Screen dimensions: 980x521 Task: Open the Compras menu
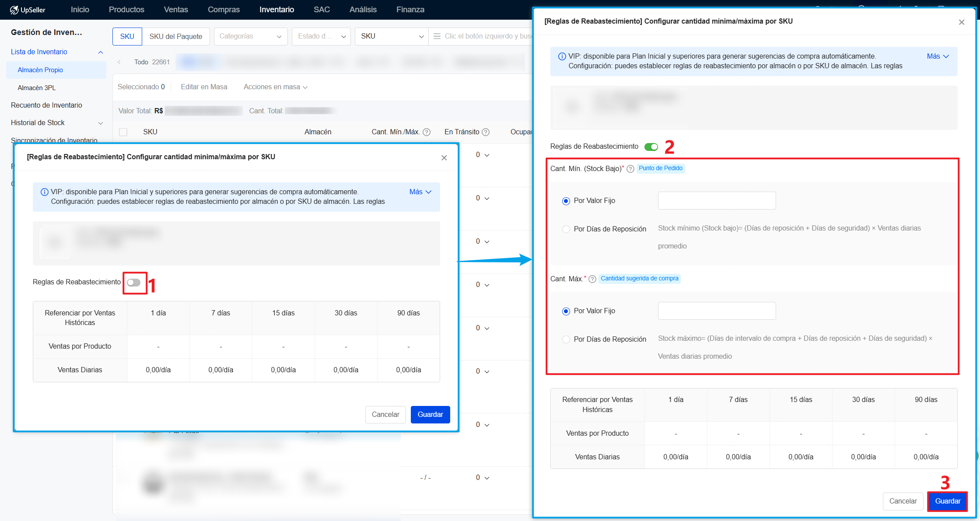[224, 10]
